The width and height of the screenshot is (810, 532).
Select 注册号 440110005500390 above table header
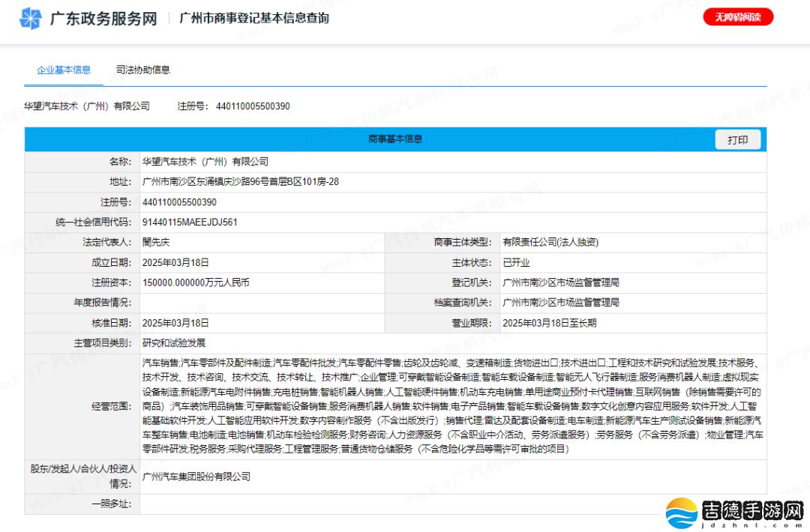point(233,106)
